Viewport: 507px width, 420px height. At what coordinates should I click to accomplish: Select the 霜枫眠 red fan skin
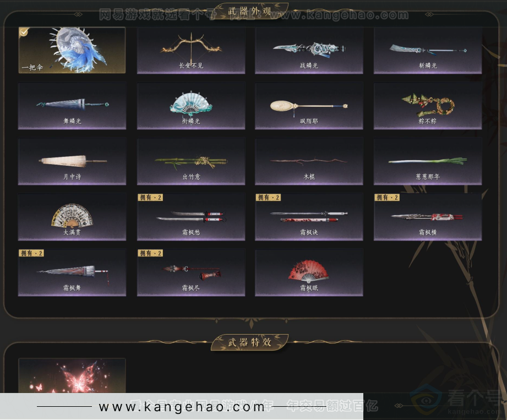pos(309,272)
